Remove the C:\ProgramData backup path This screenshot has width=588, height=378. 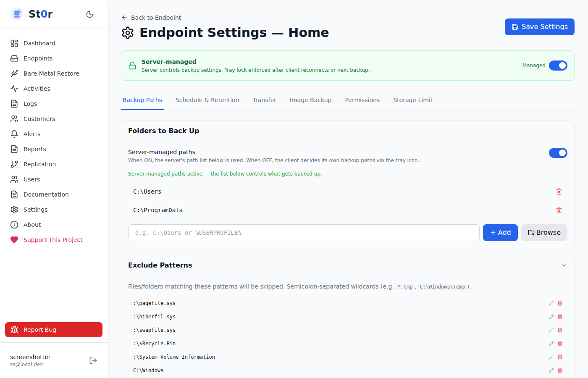tap(559, 210)
